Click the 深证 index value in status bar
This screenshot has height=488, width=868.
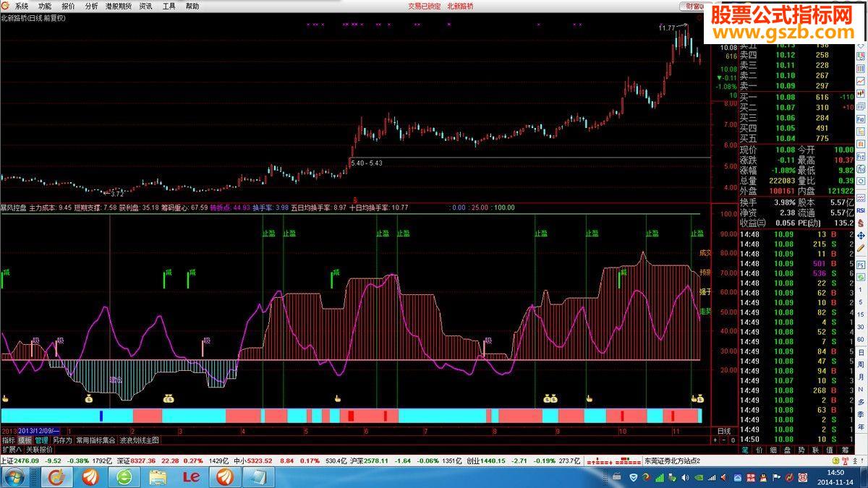click(145, 461)
